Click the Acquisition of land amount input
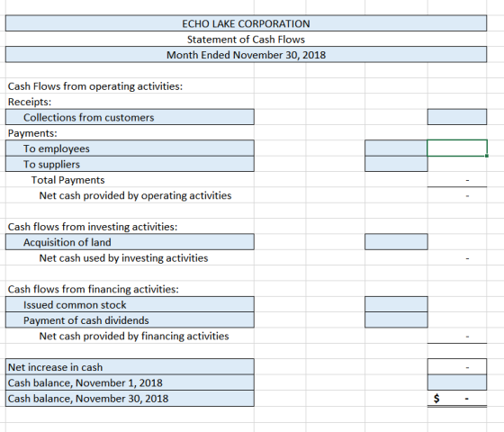504x432 pixels. coord(396,242)
